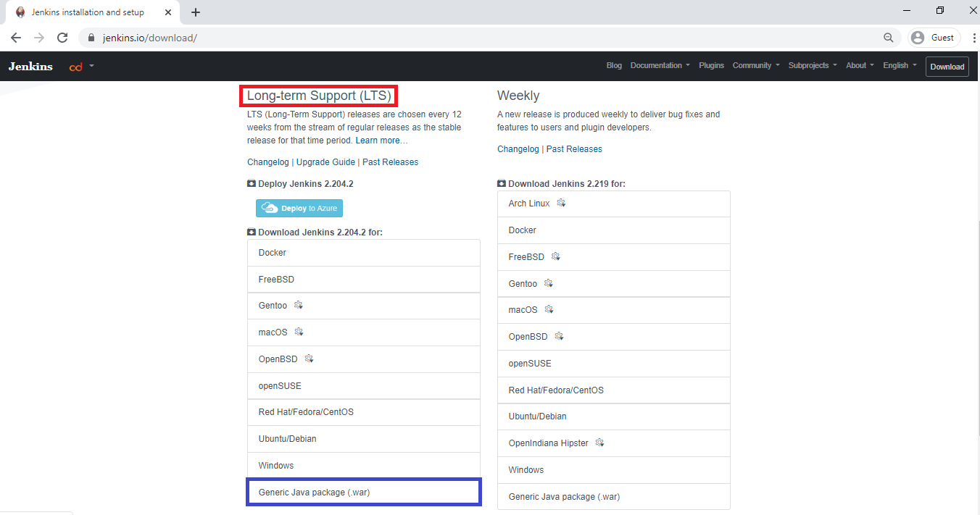This screenshot has width=980, height=515.
Task: Click the Deploy to Azure button
Action: pos(299,208)
